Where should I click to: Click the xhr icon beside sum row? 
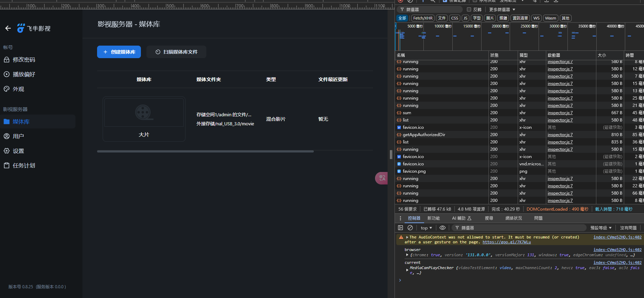click(399, 113)
